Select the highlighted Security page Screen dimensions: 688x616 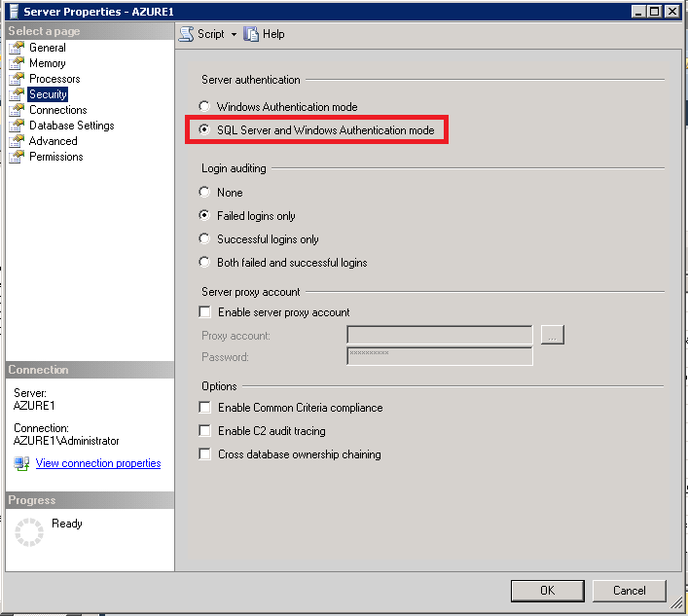(x=48, y=94)
